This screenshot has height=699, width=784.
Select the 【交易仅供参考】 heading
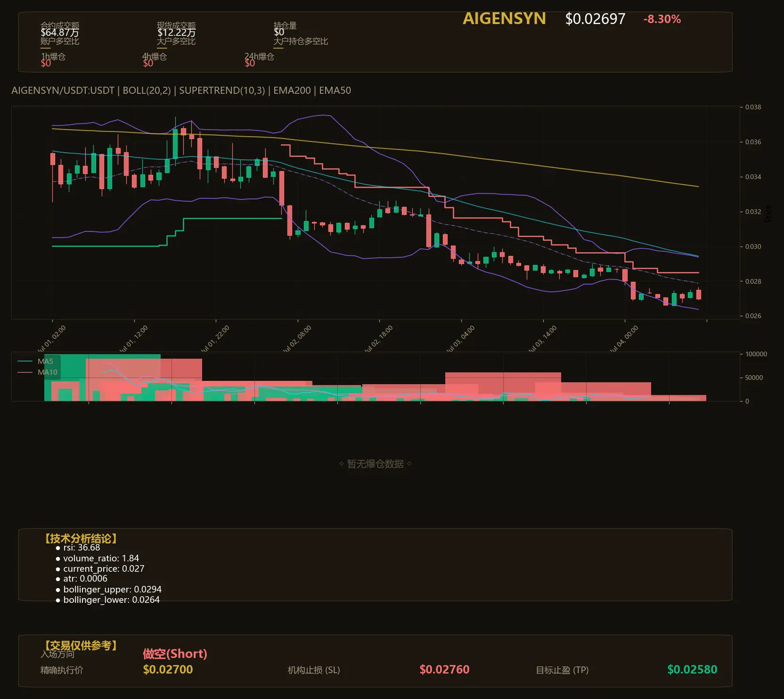click(x=80, y=645)
